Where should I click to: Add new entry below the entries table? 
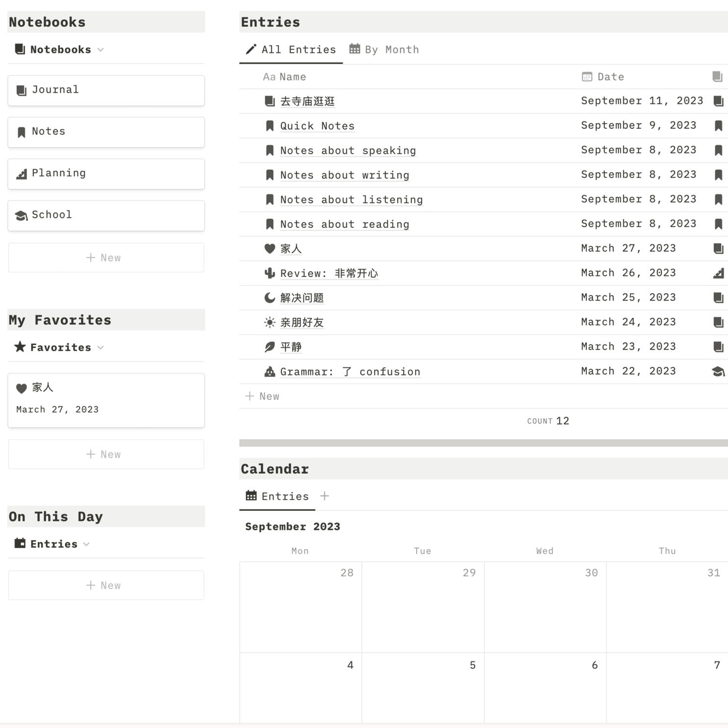pos(262,396)
